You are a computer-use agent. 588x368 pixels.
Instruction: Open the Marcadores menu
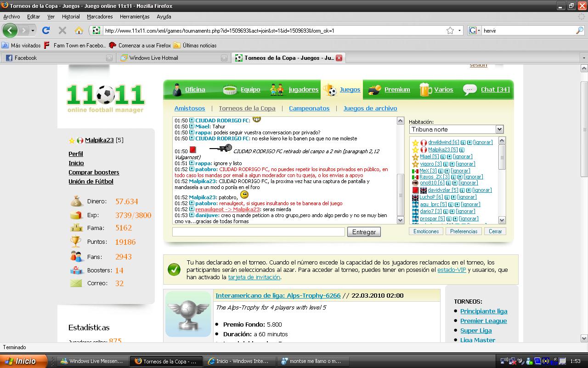[100, 17]
